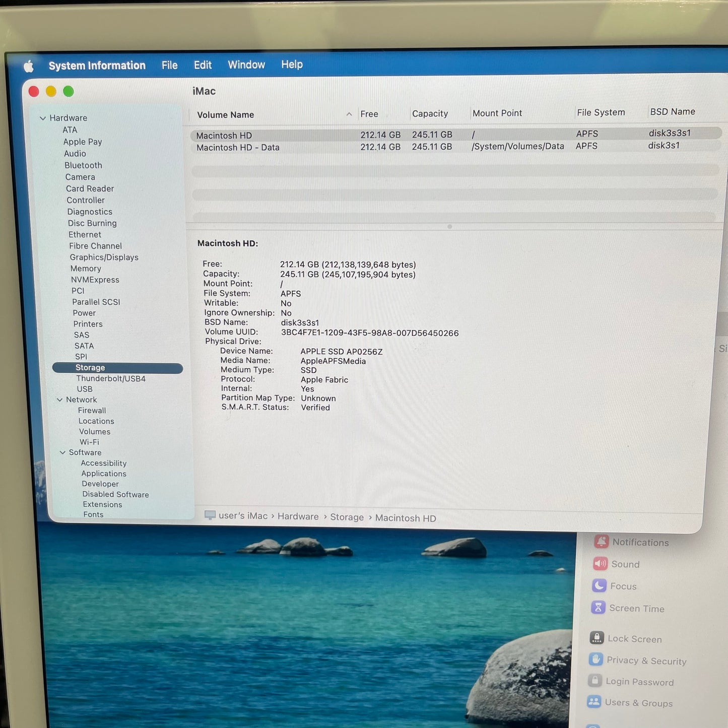
Task: Select Apple Pay in the sidebar
Action: click(83, 142)
